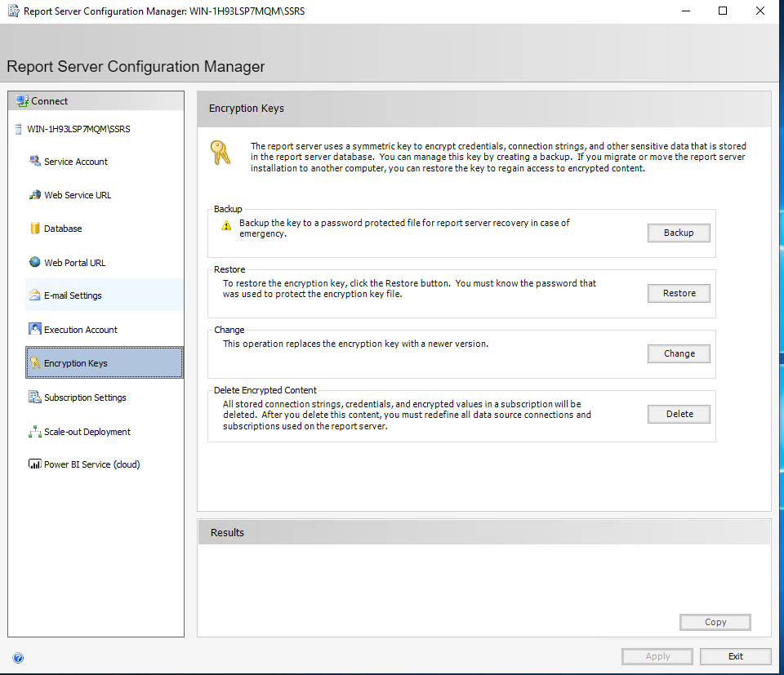Copy the Results panel text

pyautogui.click(x=715, y=622)
